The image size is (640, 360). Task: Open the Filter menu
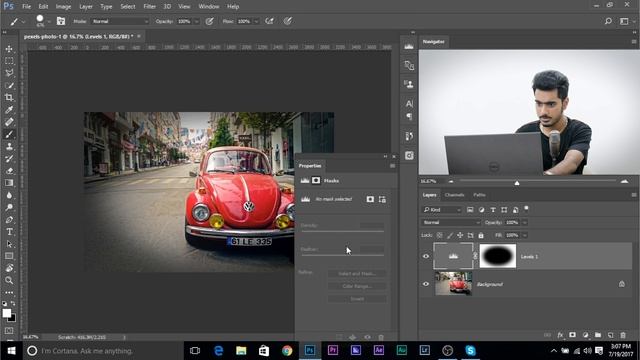coord(149,7)
